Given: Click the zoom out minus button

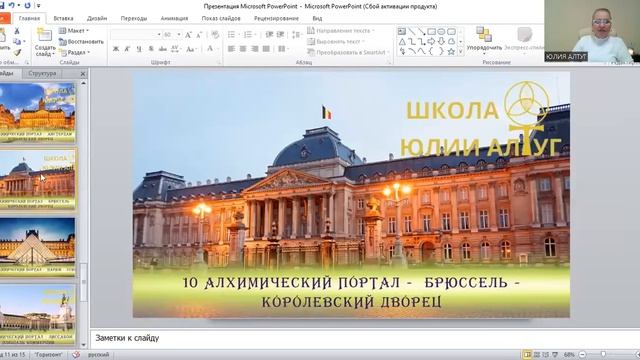Looking at the screenshot, I should [583, 355].
